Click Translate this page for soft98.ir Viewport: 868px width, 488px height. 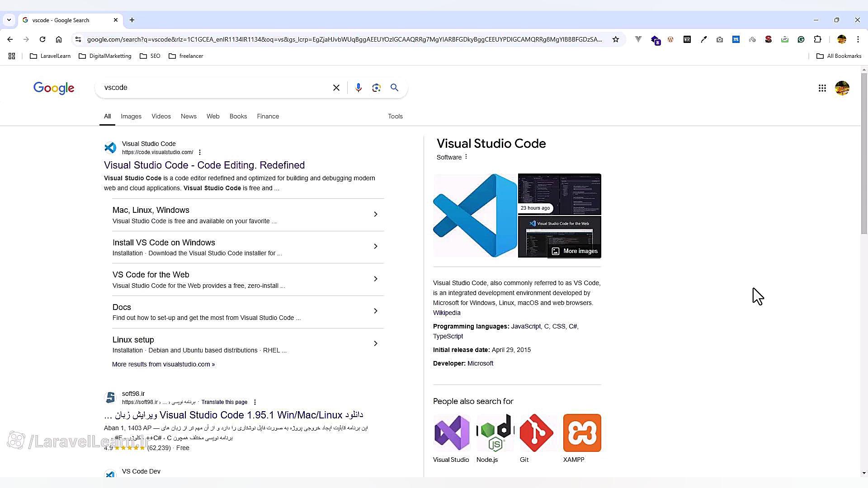pyautogui.click(x=224, y=402)
